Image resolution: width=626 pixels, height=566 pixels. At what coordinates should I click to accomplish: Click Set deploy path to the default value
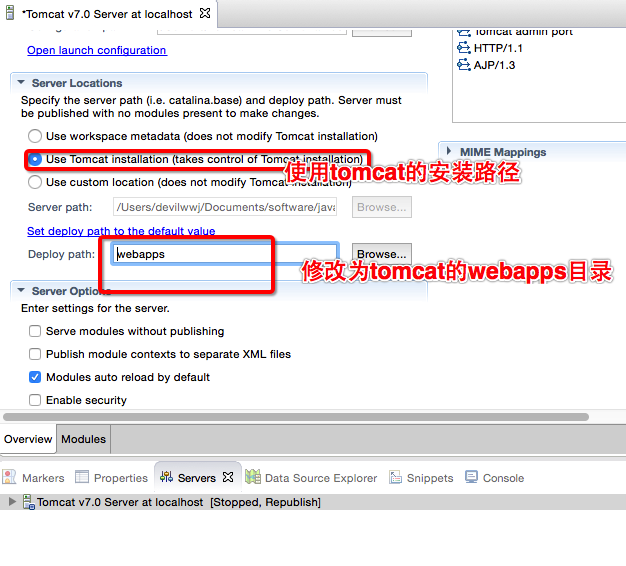pos(121,231)
